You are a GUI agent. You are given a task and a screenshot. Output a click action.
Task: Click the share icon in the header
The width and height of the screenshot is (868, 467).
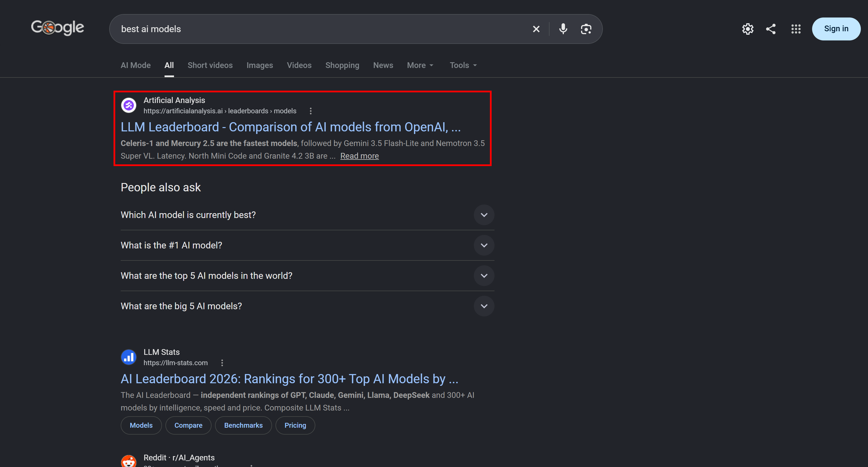point(771,29)
